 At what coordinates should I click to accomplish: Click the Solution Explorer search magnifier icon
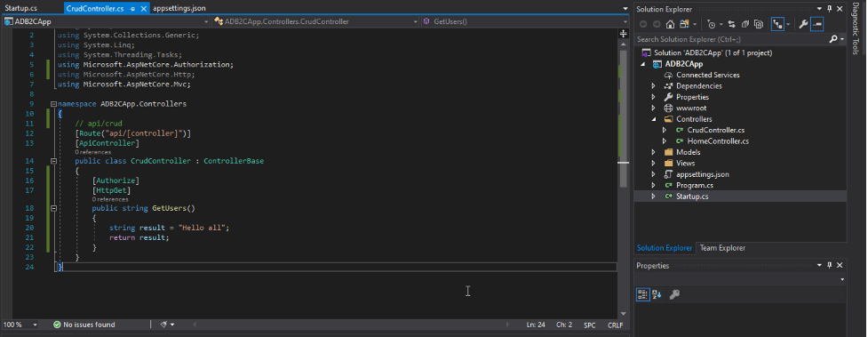tap(833, 39)
